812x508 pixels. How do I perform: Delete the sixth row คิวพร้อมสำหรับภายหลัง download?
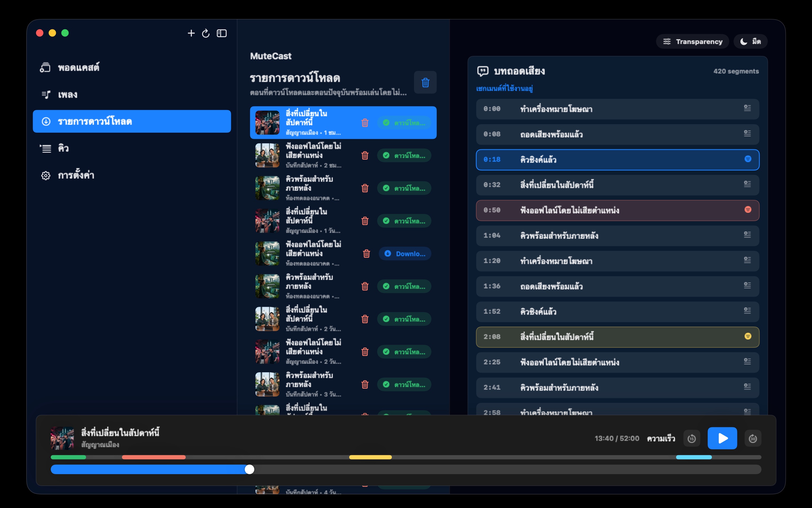click(x=365, y=286)
